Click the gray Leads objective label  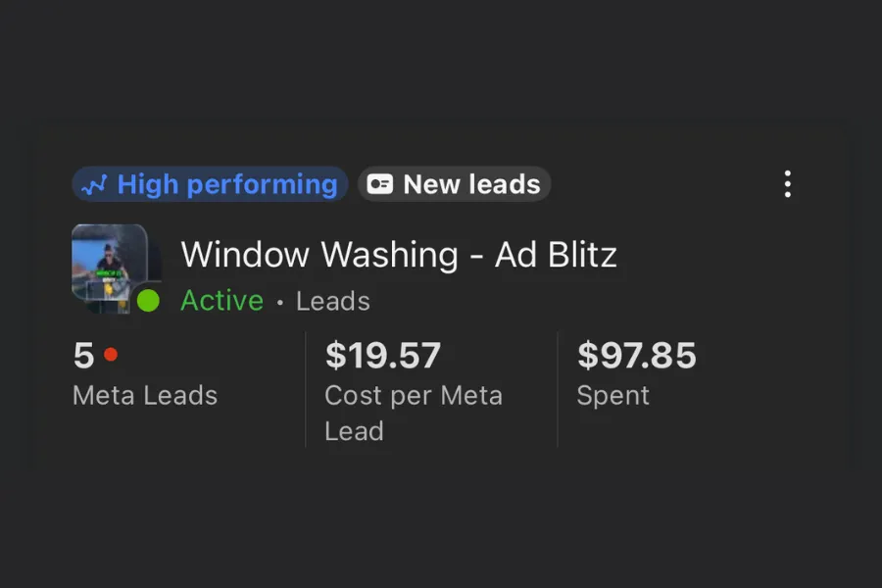click(x=333, y=301)
